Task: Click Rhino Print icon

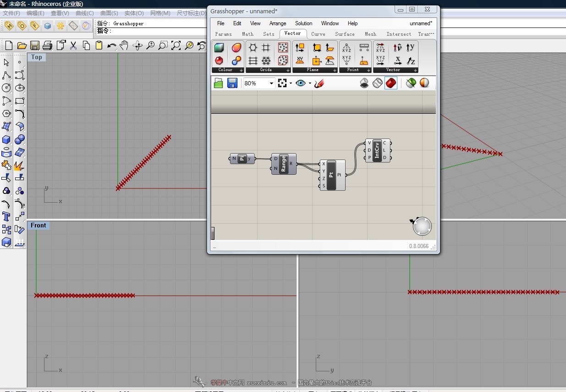Action: click(x=47, y=45)
